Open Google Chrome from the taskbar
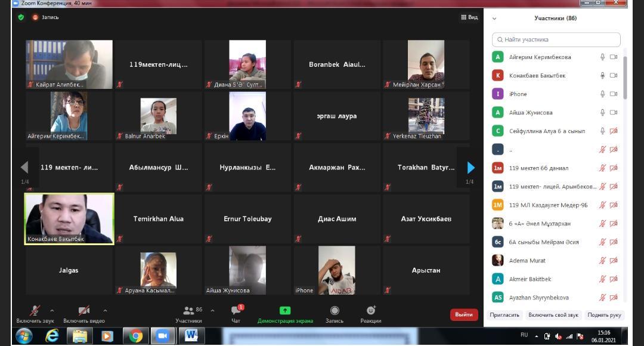Screen dimensions: 644x346 pyautogui.click(x=135, y=336)
